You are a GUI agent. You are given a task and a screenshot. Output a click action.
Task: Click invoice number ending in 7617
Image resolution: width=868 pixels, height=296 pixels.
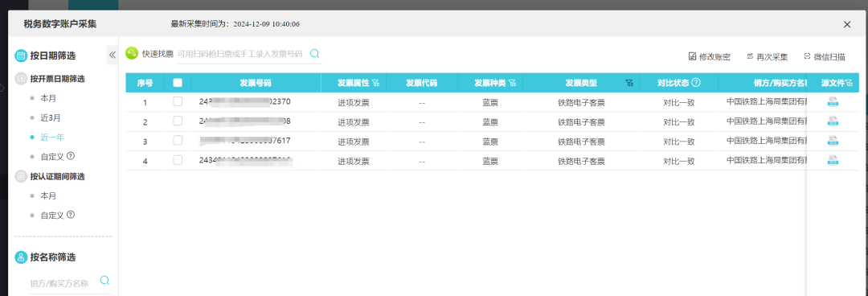click(x=244, y=140)
